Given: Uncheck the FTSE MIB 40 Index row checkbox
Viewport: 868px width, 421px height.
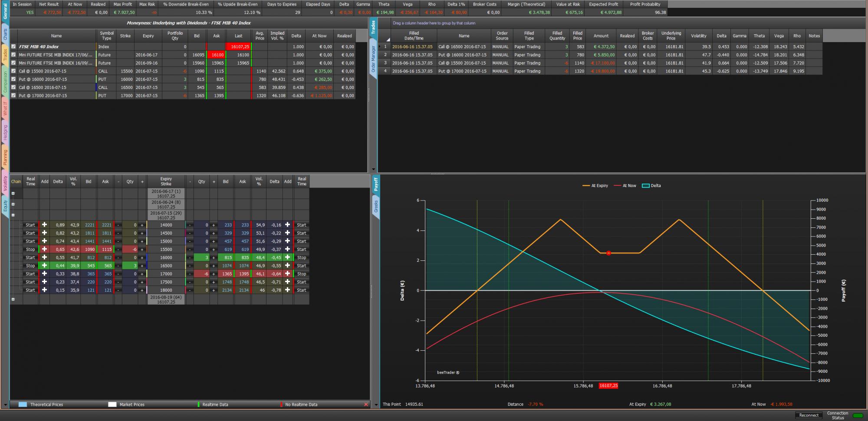Looking at the screenshot, I should pyautogui.click(x=14, y=46).
